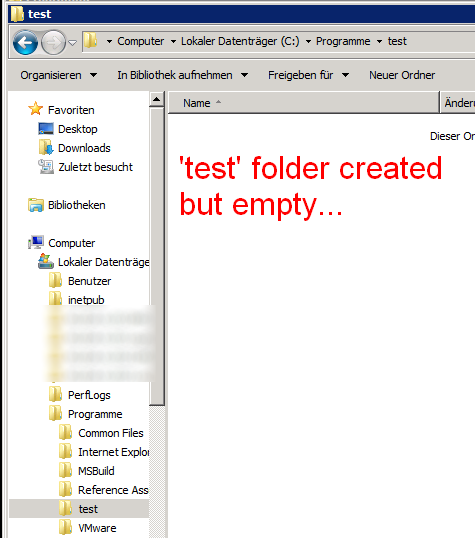The image size is (475, 538).
Task: Select Favoriten in the navigation pane
Action: tap(71, 110)
